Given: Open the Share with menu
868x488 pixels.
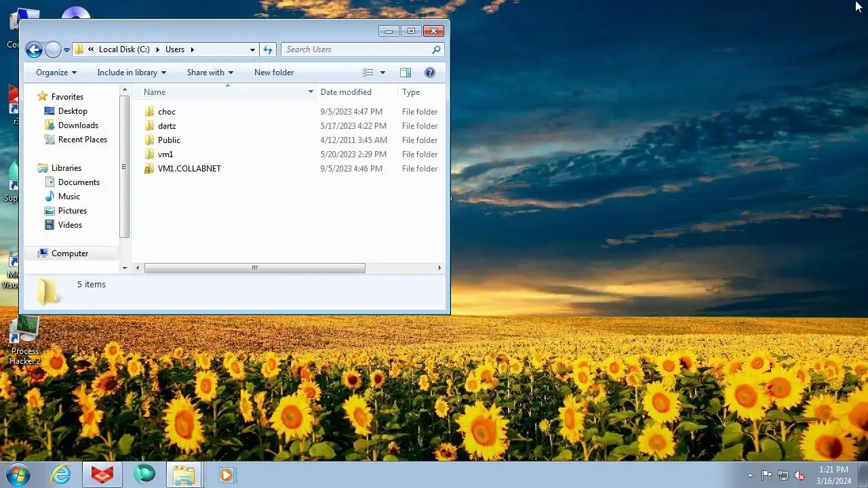Looking at the screenshot, I should click(210, 73).
